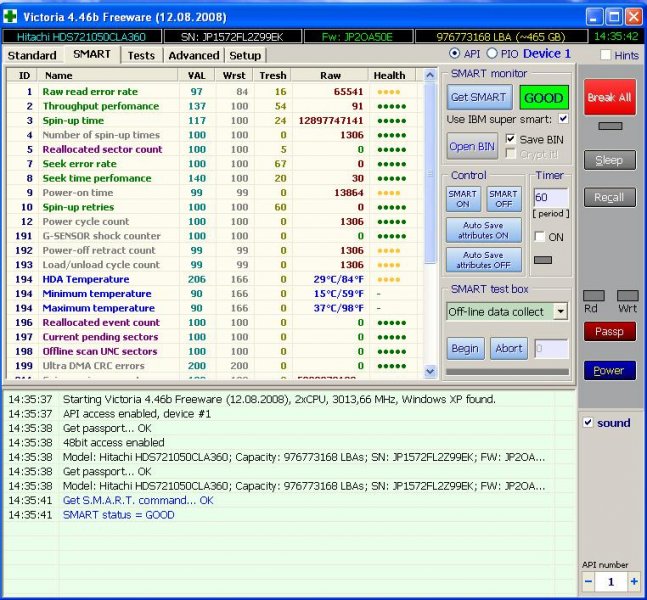Uncheck the Save BIN checkbox

tap(511, 139)
